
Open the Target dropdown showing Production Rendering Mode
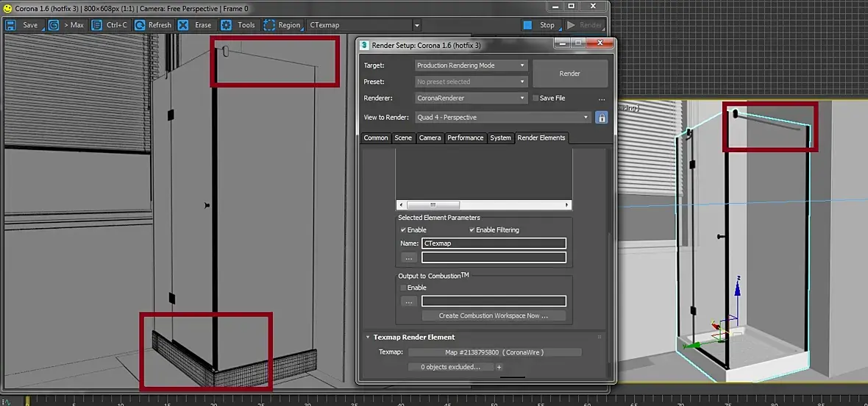click(x=471, y=65)
